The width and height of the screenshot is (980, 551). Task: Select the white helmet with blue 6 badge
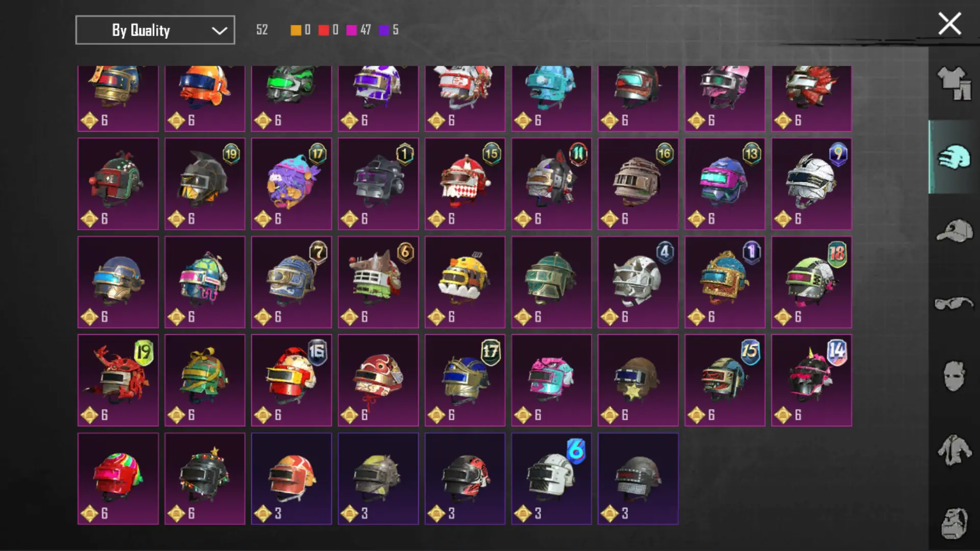pyautogui.click(x=551, y=479)
